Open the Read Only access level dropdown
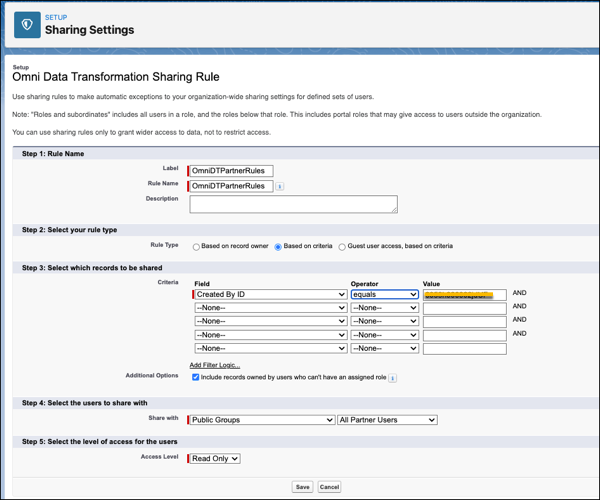 [215, 458]
